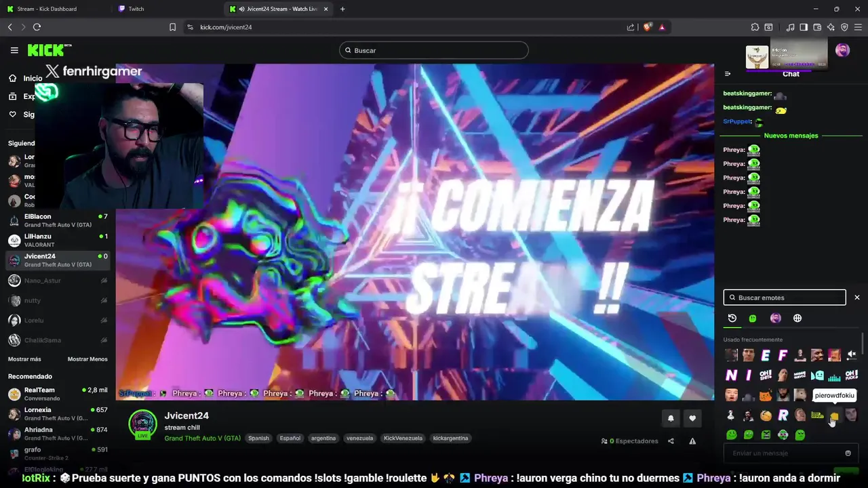Insert the pierowdfokiu yellow emote
Screen dimensions: 868x488
pyautogui.click(x=834, y=416)
